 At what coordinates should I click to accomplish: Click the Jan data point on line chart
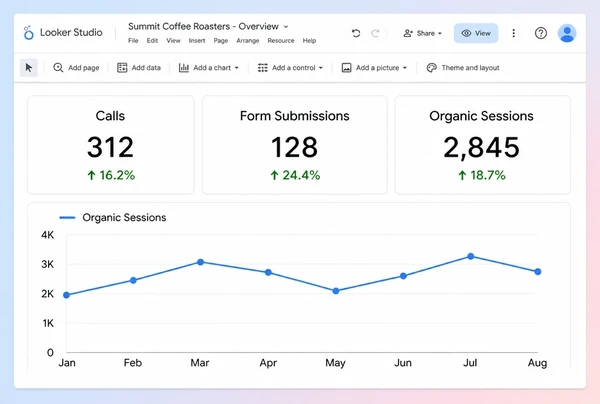click(x=66, y=295)
